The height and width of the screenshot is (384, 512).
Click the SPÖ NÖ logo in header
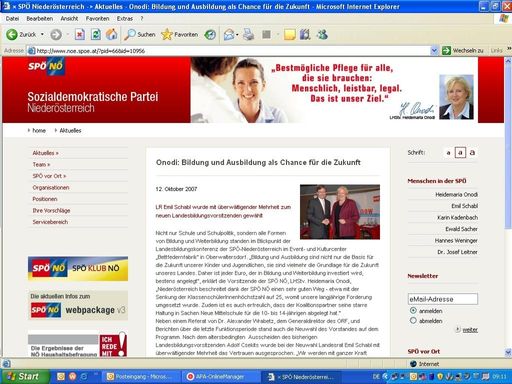tap(46, 66)
